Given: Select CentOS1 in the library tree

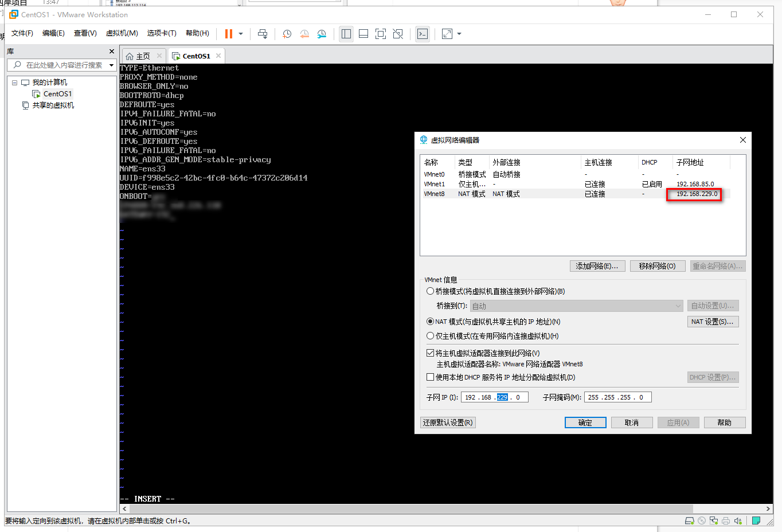Looking at the screenshot, I should [x=57, y=94].
